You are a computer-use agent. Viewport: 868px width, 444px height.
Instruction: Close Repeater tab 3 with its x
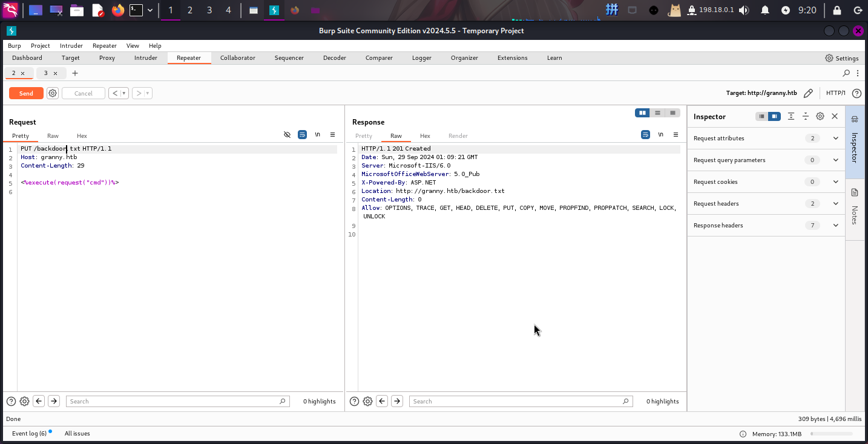pyautogui.click(x=55, y=73)
